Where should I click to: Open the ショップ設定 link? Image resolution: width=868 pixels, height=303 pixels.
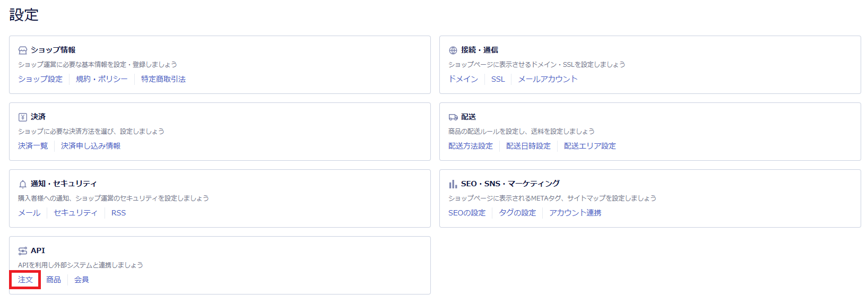tap(40, 79)
